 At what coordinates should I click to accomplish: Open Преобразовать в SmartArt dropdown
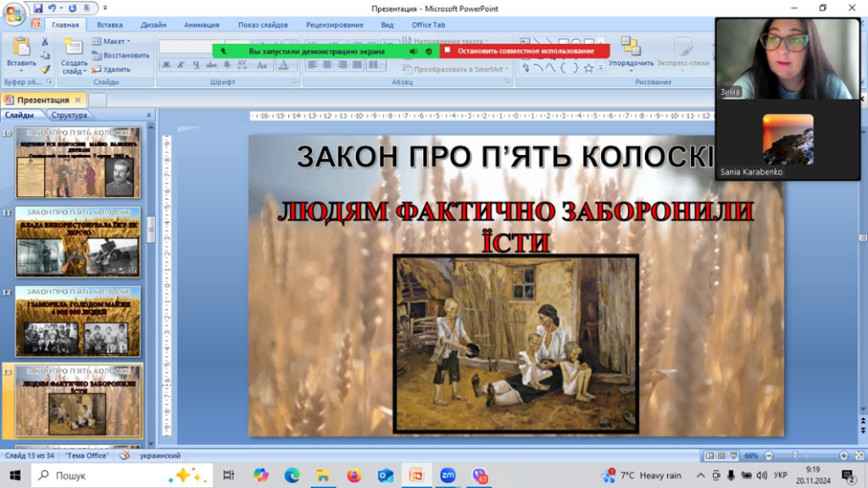pyautogui.click(x=454, y=69)
